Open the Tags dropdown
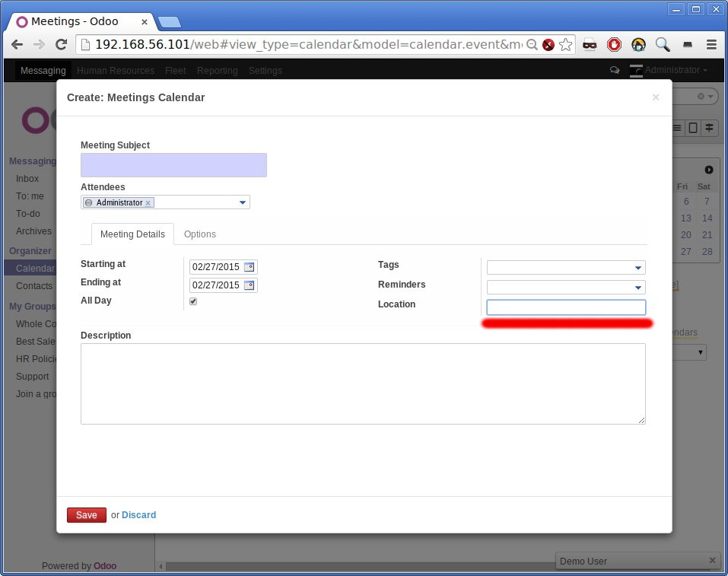 coord(637,268)
